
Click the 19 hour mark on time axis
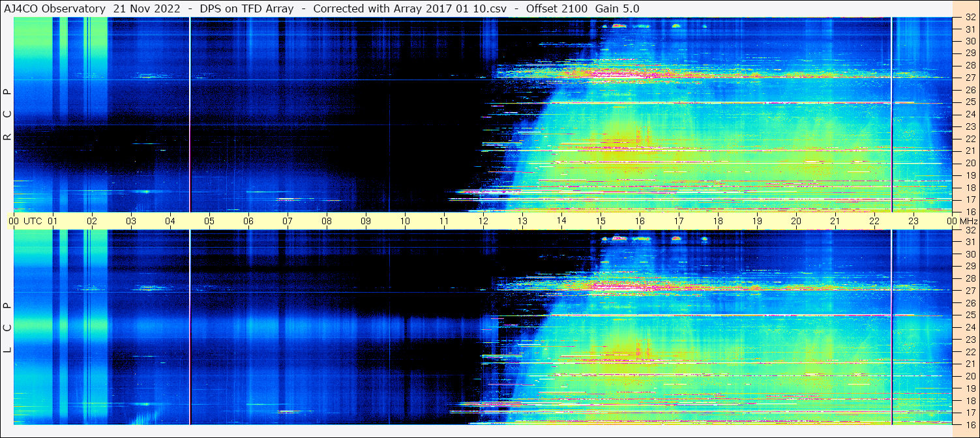[x=757, y=221]
